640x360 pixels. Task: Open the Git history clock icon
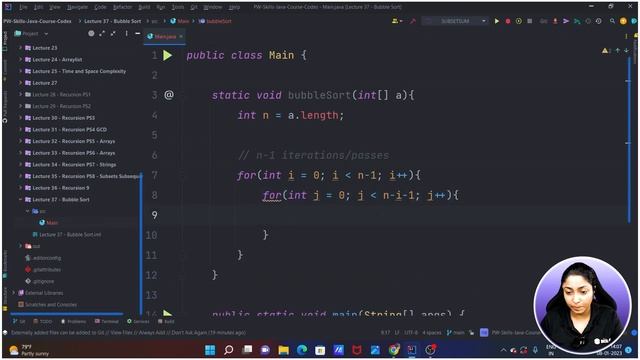pyautogui.click(x=598, y=21)
